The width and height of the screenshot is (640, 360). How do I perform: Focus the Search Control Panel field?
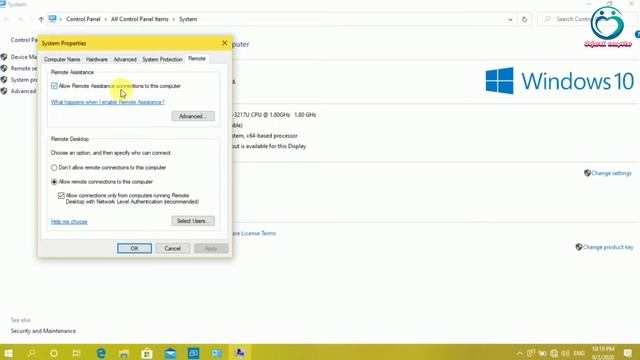(587, 19)
